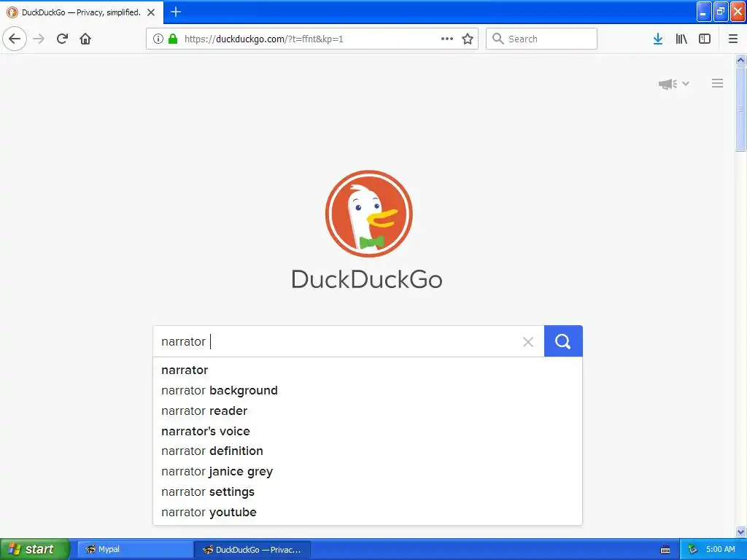
Task: Show site information icon in address bar
Action: [158, 39]
